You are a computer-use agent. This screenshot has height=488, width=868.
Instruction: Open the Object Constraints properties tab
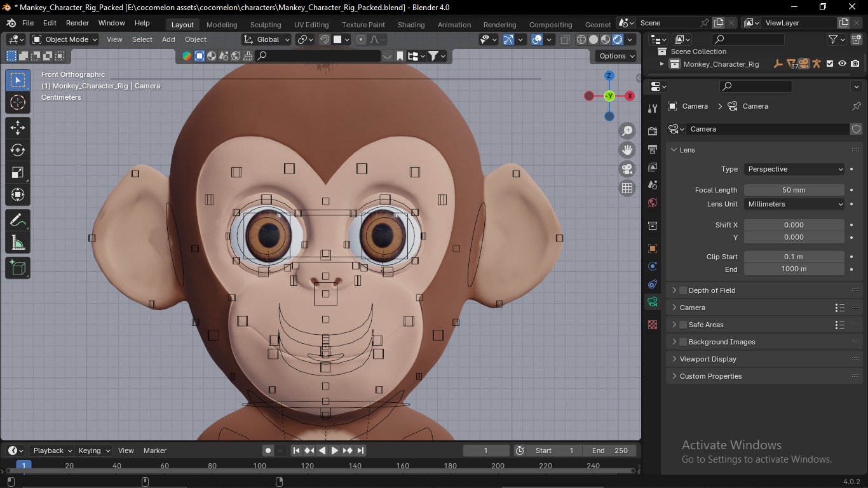[653, 284]
